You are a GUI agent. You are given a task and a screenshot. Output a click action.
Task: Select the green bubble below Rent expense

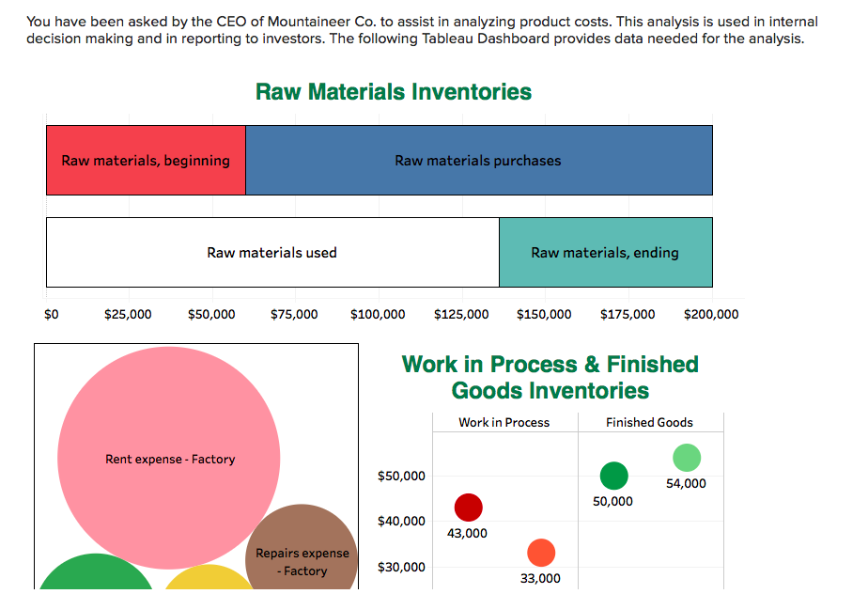tap(89, 581)
